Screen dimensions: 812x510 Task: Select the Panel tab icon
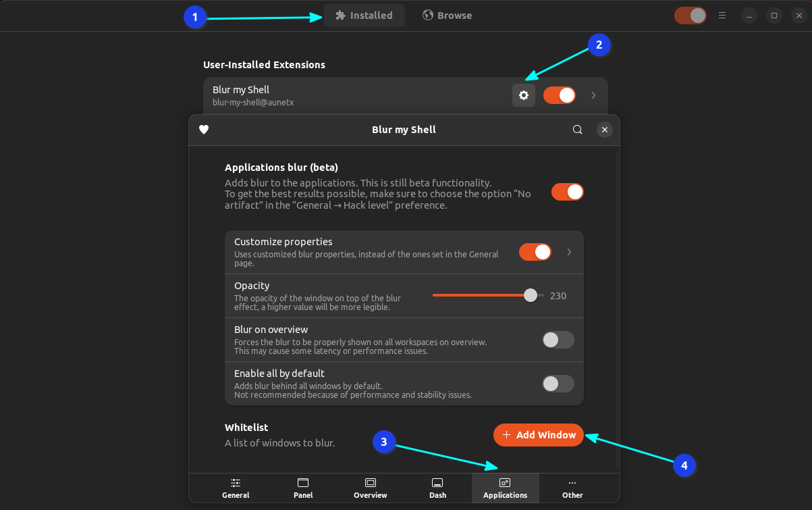click(x=302, y=484)
